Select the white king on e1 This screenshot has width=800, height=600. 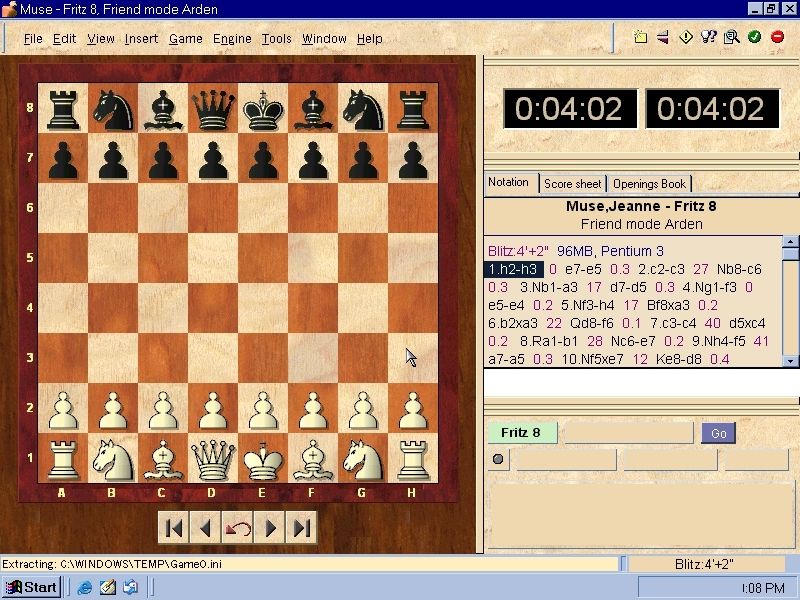pos(263,460)
